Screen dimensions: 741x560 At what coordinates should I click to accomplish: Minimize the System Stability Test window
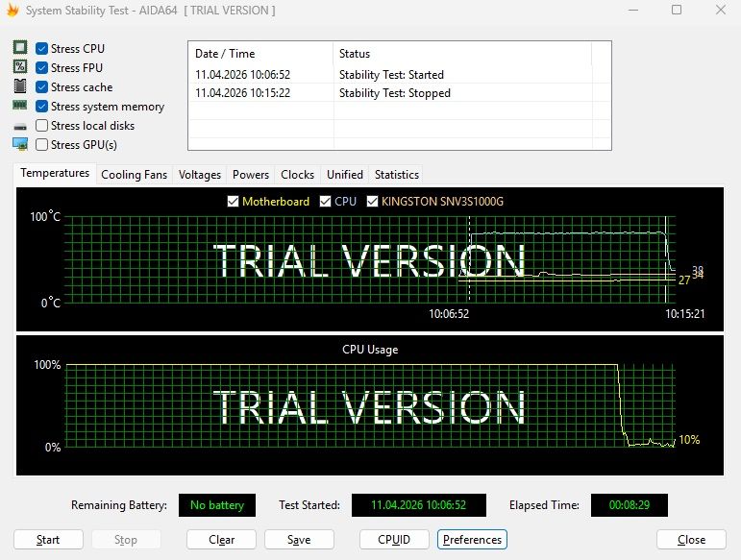[633, 10]
